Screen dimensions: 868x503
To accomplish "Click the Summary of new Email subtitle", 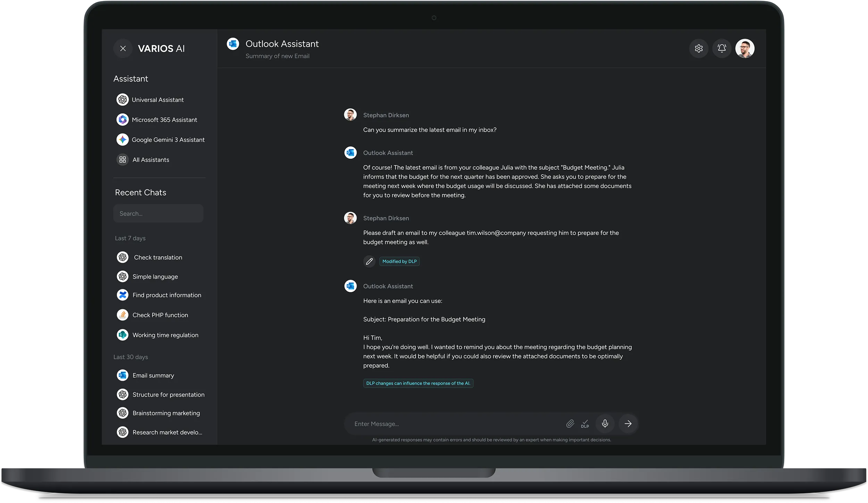I will click(277, 56).
